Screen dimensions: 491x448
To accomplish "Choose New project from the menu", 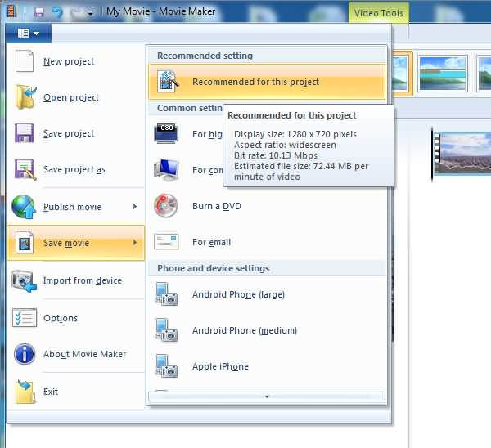I will 69,61.
